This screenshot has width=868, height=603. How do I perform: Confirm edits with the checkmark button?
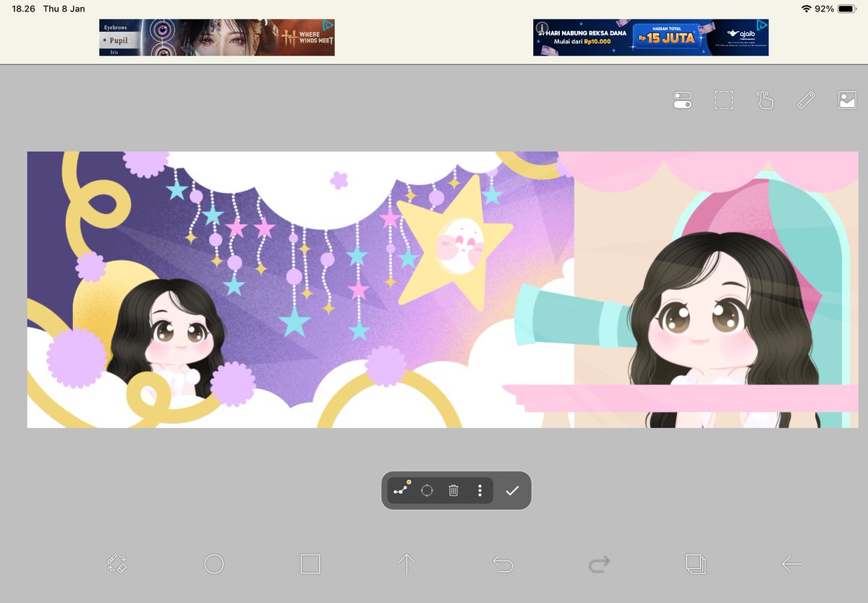[x=513, y=490]
